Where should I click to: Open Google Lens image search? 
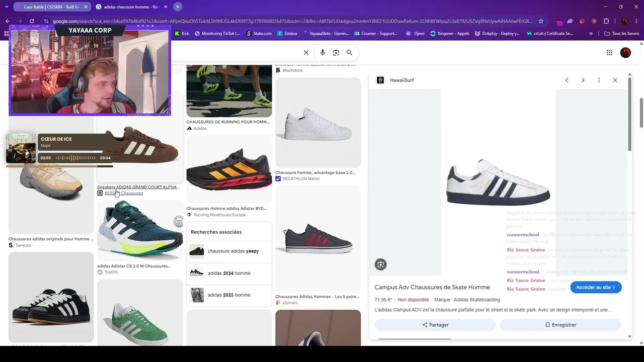[x=336, y=52]
